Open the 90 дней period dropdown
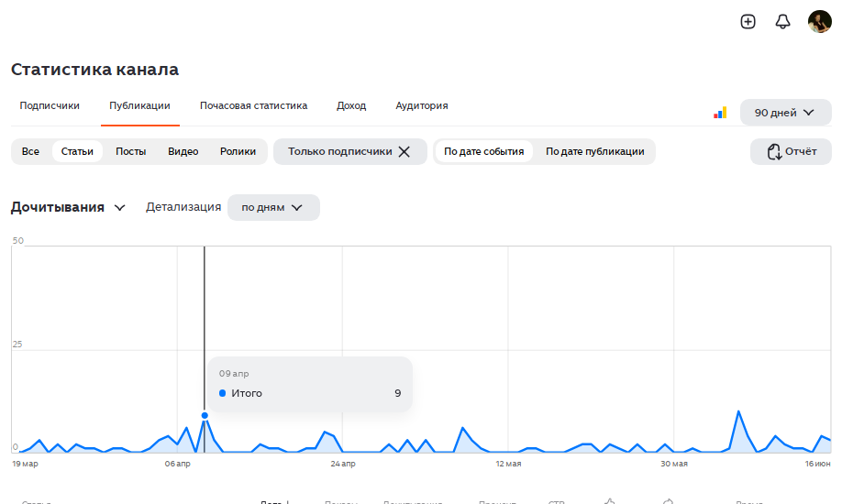The height and width of the screenshot is (504, 853). [785, 113]
